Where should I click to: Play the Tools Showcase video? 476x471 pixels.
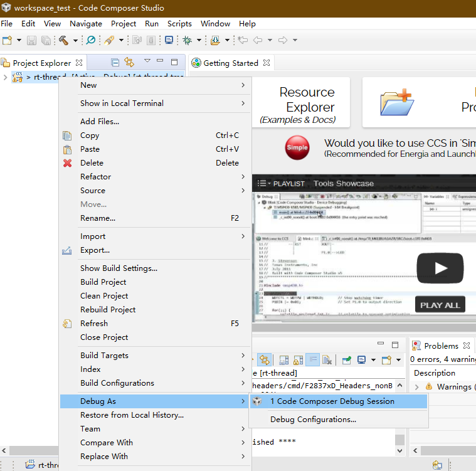(440, 268)
